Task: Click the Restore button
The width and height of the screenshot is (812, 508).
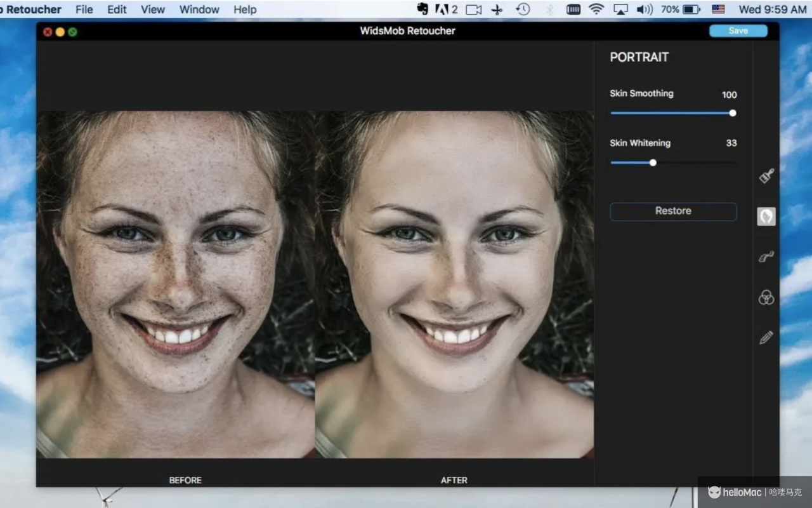Action: (x=673, y=211)
